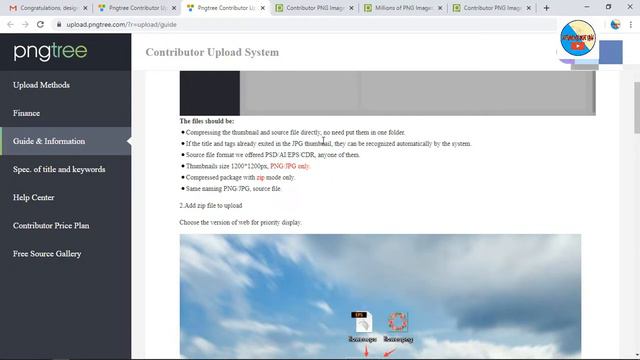Image resolution: width=640 pixels, height=360 pixels.
Task: Minimize the browser window
Action: [587, 7]
